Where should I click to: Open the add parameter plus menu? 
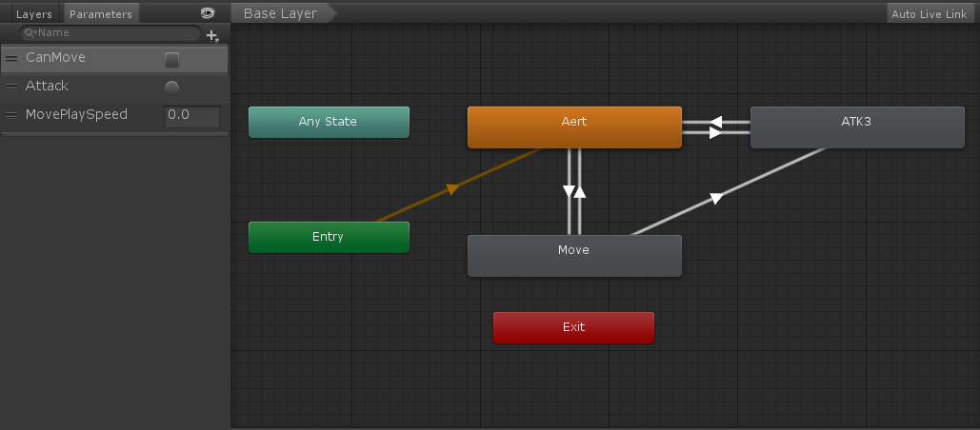click(x=212, y=36)
